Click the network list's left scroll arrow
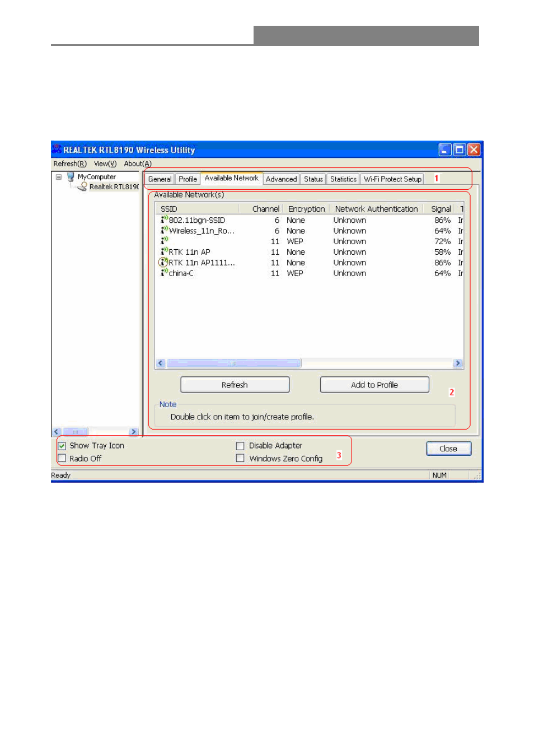This screenshot has height=756, width=534. point(161,363)
